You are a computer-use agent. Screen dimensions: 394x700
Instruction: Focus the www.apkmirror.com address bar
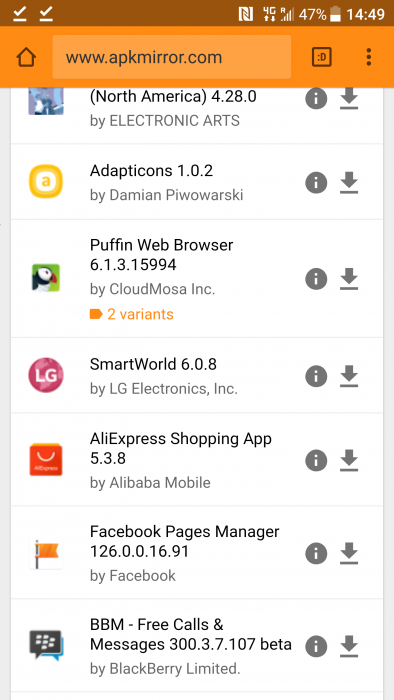click(x=172, y=57)
